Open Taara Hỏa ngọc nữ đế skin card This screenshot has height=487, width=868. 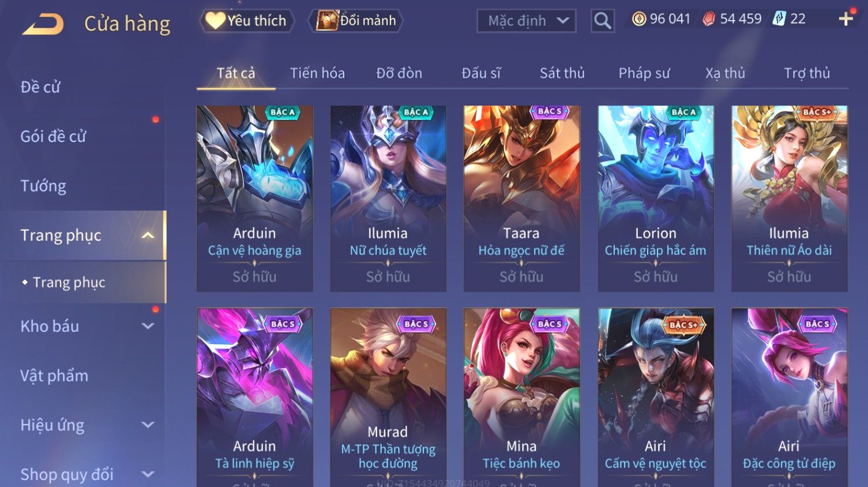point(521,198)
